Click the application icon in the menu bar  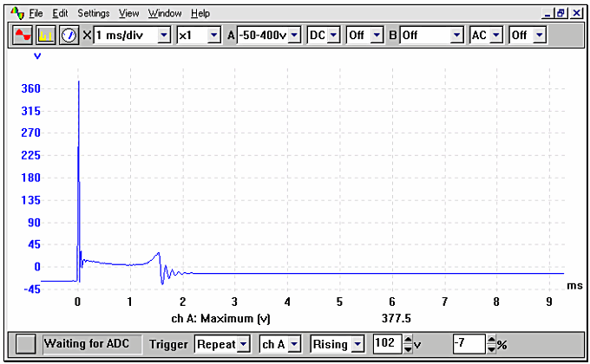(x=16, y=13)
